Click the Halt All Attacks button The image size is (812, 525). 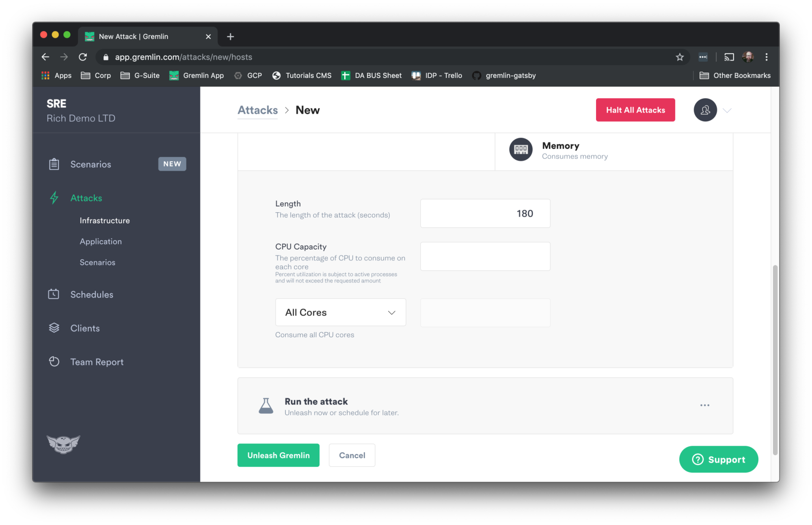(636, 110)
